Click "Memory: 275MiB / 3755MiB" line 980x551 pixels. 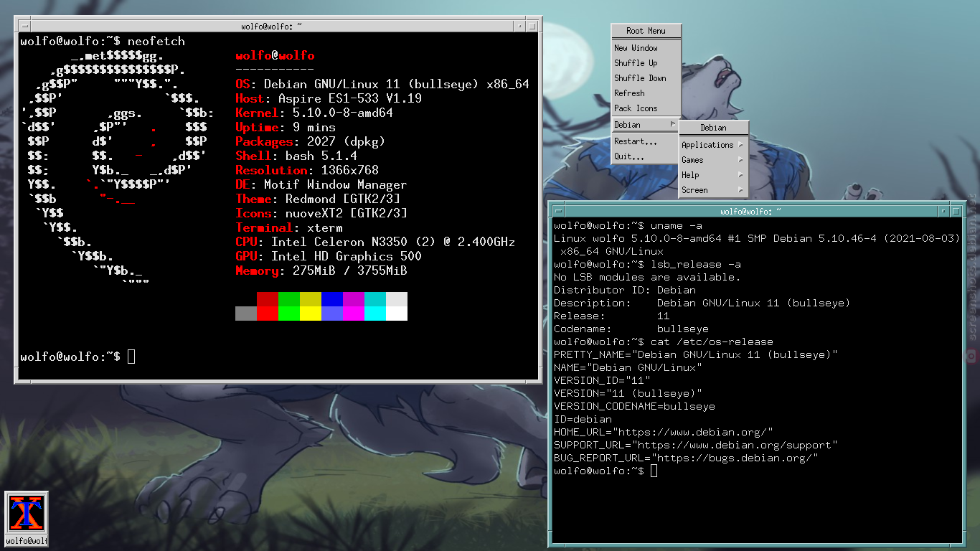coord(321,270)
